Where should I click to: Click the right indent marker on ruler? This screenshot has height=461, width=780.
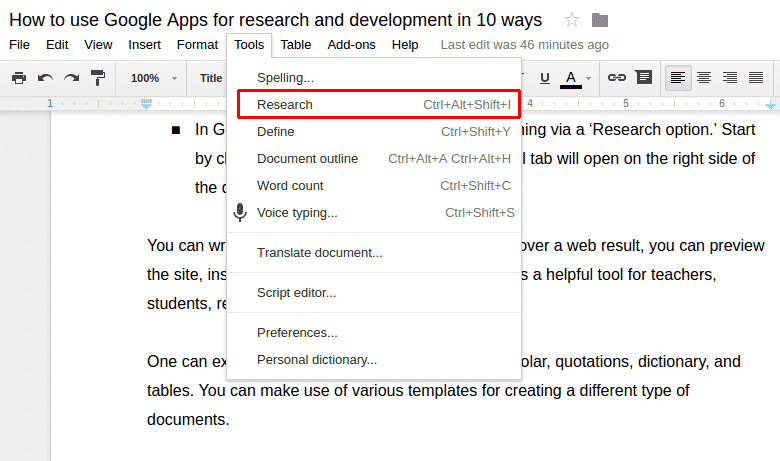771,104
